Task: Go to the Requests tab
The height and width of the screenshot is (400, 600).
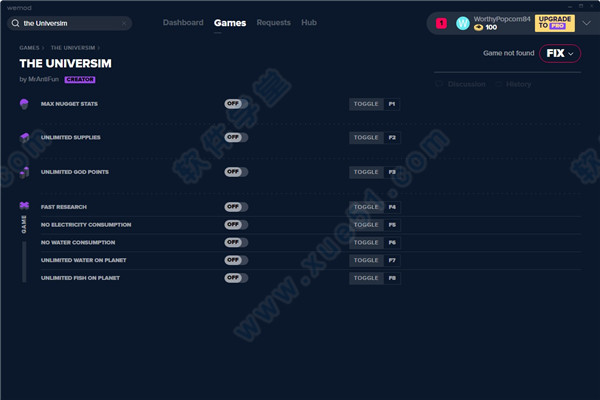Action: click(x=274, y=23)
